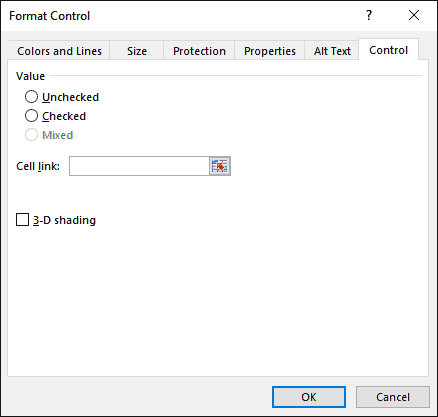Select the Unchecked radio button circle
Image resolution: width=438 pixels, height=417 pixels.
(31, 97)
